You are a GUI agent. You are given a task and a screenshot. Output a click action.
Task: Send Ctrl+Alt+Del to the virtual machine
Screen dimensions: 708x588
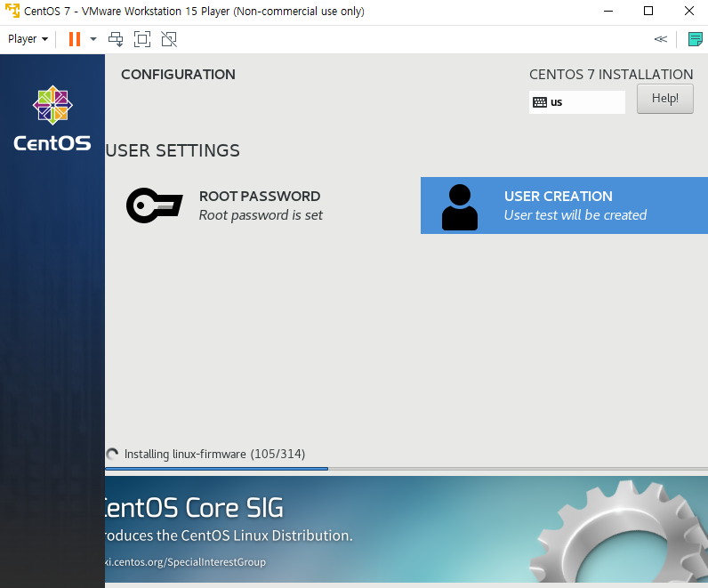pos(116,39)
